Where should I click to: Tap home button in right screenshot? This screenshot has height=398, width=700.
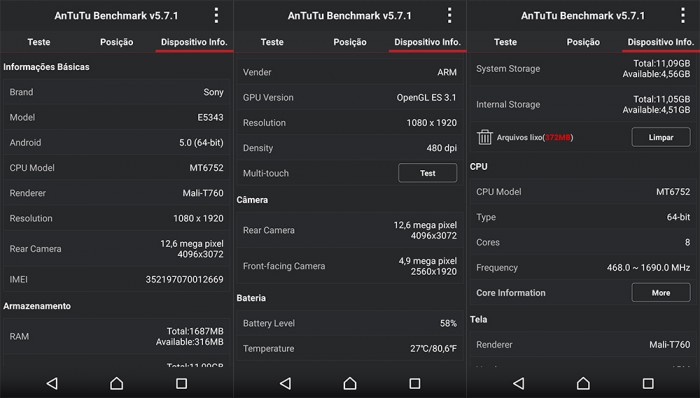pos(583,383)
